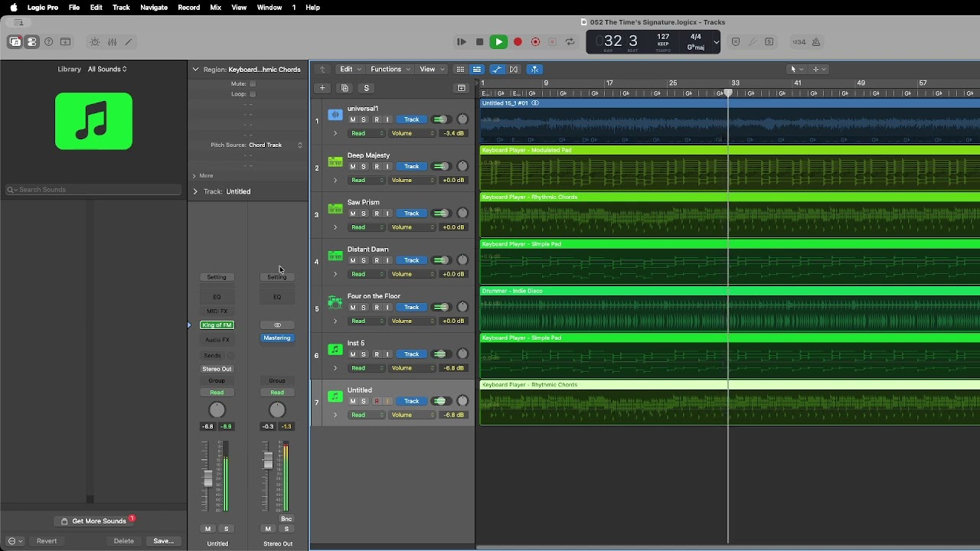Toggle the Loop checkbox in Region inspector
The height and width of the screenshot is (551, 980).
pos(253,94)
